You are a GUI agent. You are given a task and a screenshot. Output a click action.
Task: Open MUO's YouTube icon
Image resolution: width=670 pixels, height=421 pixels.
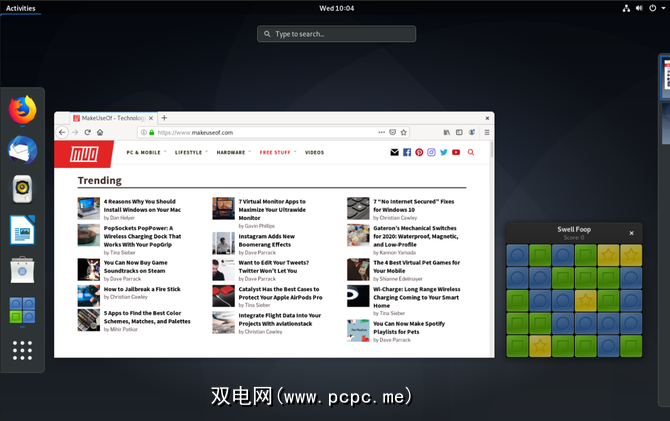(456, 152)
